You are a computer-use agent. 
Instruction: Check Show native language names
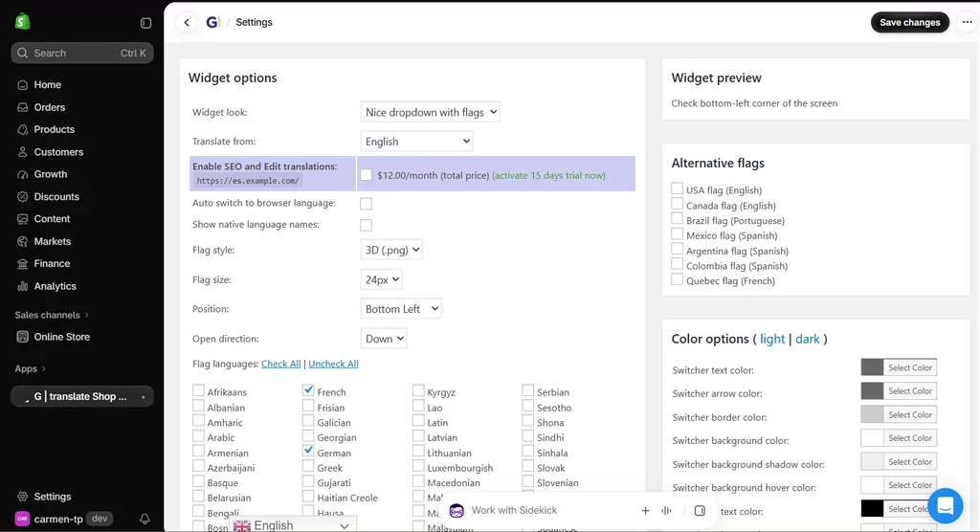366,225
